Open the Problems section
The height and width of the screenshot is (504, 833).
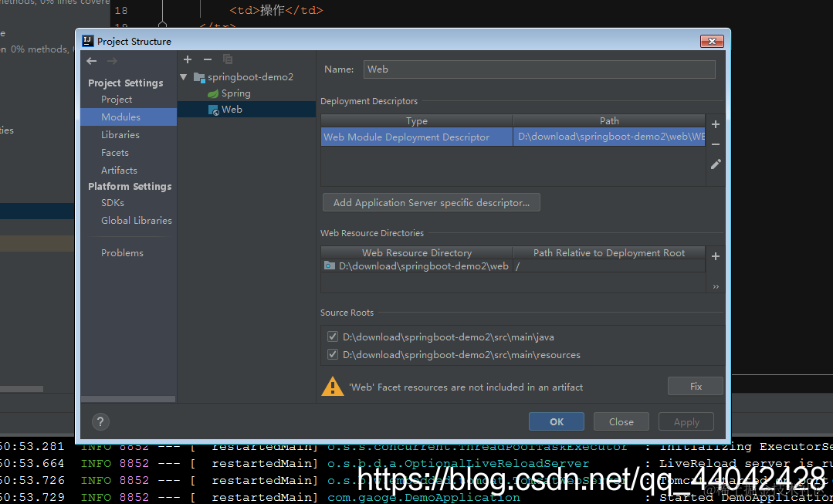click(x=122, y=253)
